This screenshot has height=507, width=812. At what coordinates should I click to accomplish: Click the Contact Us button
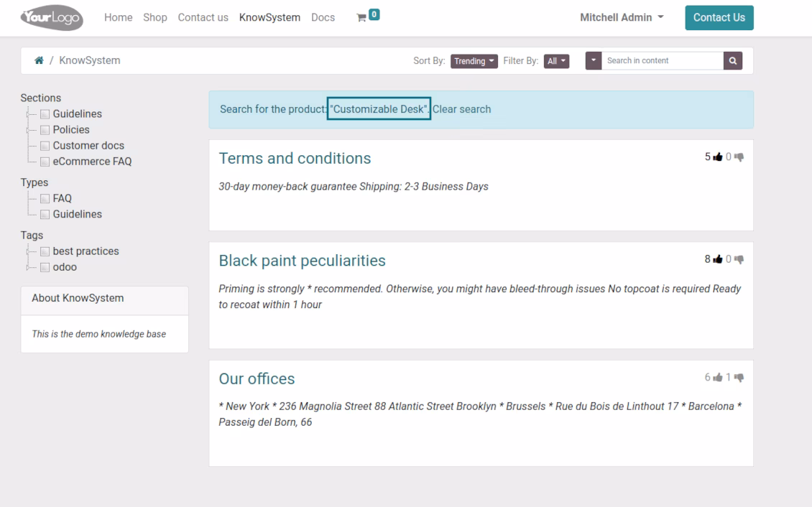point(719,17)
